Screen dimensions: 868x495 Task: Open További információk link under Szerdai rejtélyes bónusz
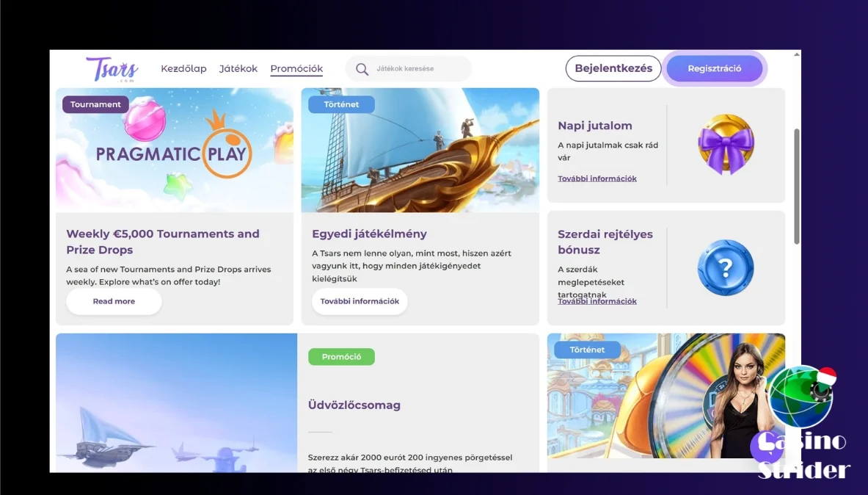597,301
